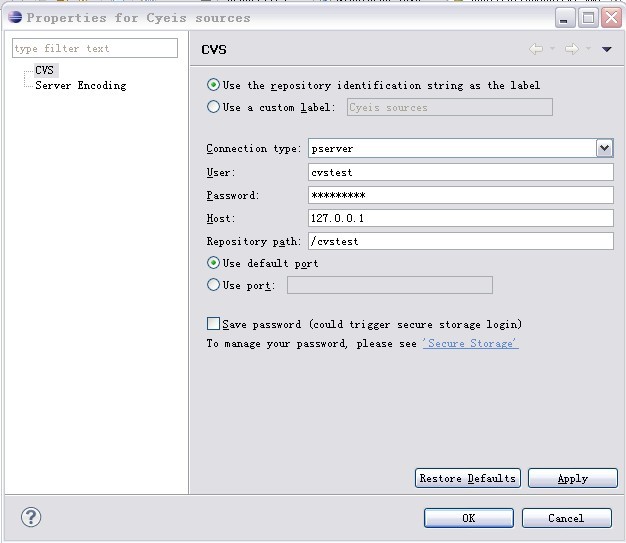
Task: Open the view menu triangle icon
Action: (x=606, y=49)
